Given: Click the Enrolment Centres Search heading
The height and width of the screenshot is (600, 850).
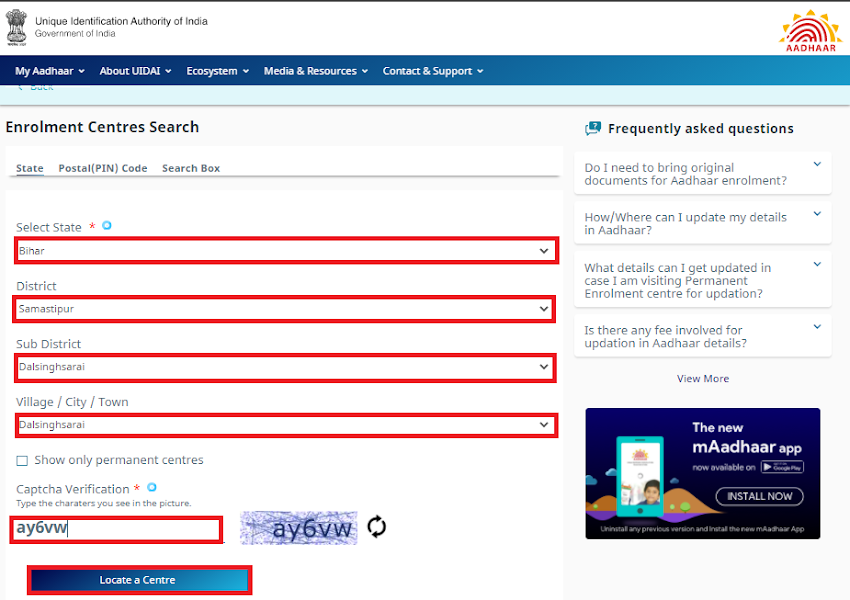Looking at the screenshot, I should pyautogui.click(x=102, y=127).
